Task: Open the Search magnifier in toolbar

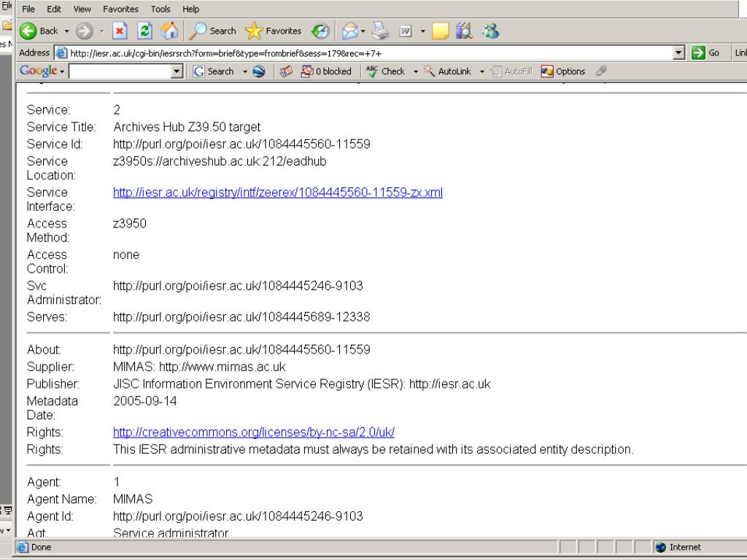Action: coord(212,31)
